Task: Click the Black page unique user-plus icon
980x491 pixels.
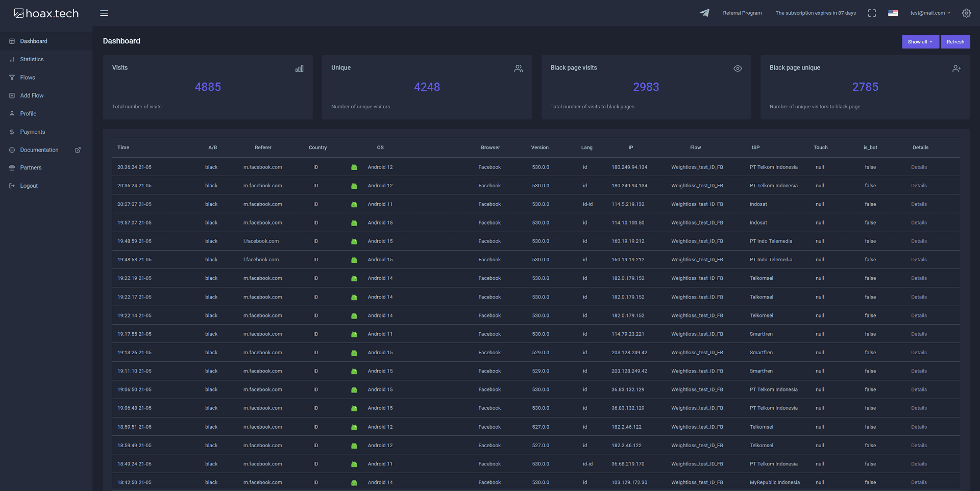Action: coord(957,68)
